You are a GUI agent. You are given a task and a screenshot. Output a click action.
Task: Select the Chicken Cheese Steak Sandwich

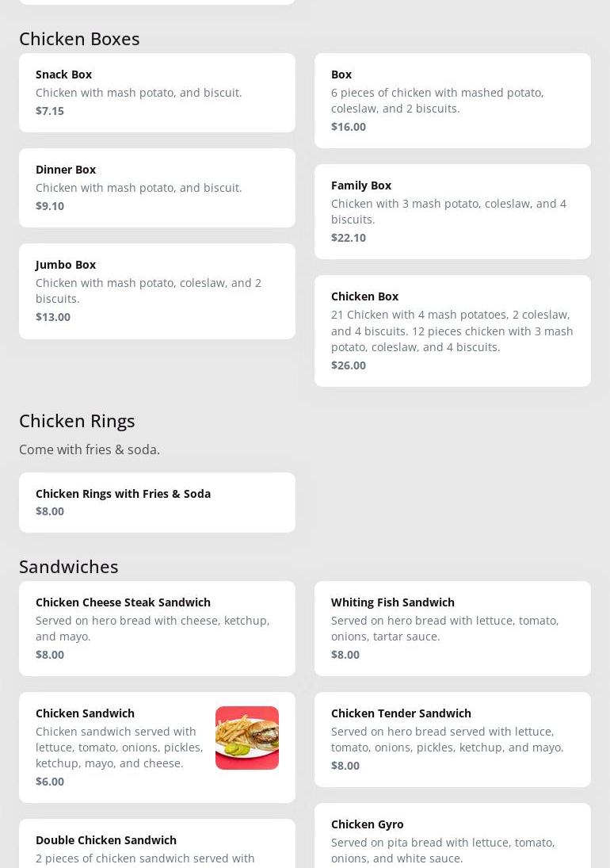click(157, 628)
